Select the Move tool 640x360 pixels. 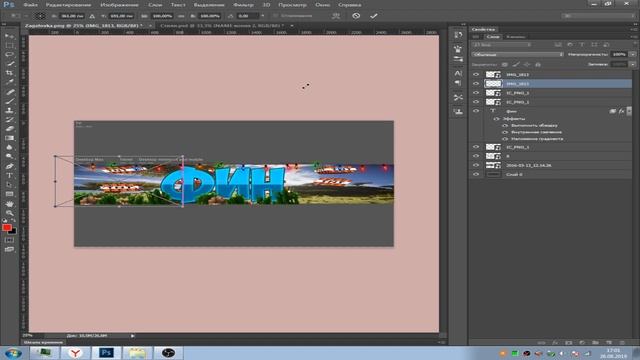coord(9,37)
